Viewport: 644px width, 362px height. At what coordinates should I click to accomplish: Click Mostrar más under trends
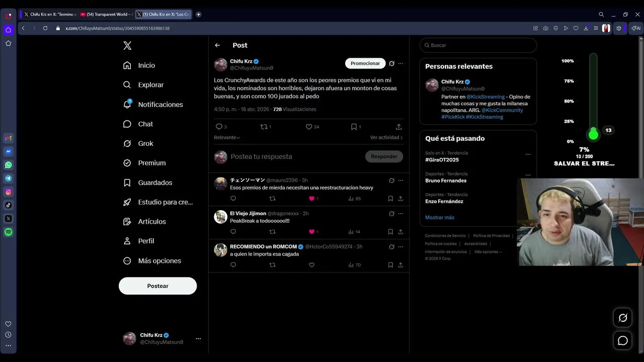pos(440,217)
